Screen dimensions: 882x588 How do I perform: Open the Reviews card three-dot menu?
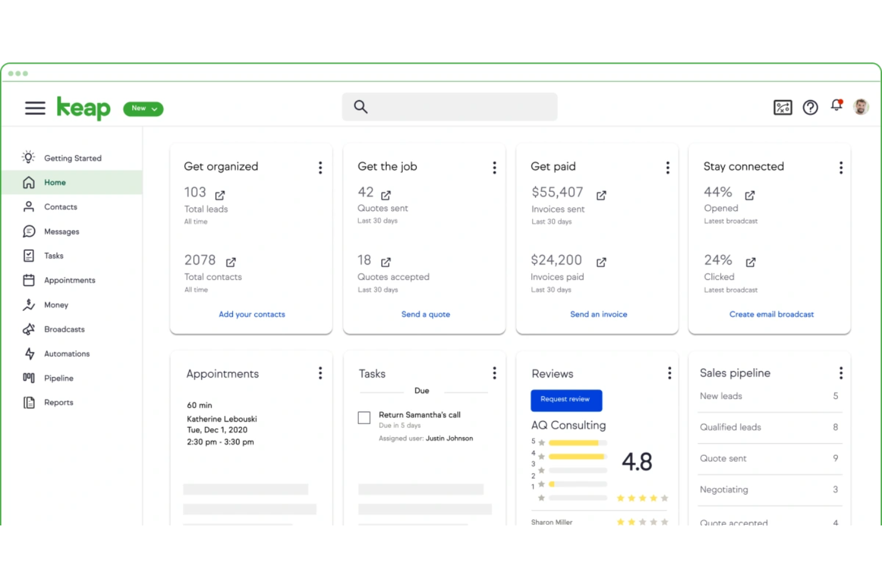(x=669, y=372)
